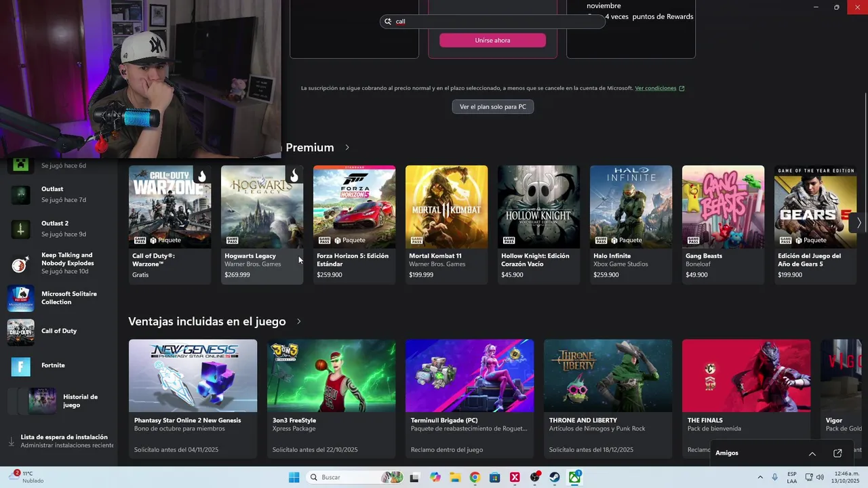
Task: Open Steam from the taskbar
Action: coord(555,477)
